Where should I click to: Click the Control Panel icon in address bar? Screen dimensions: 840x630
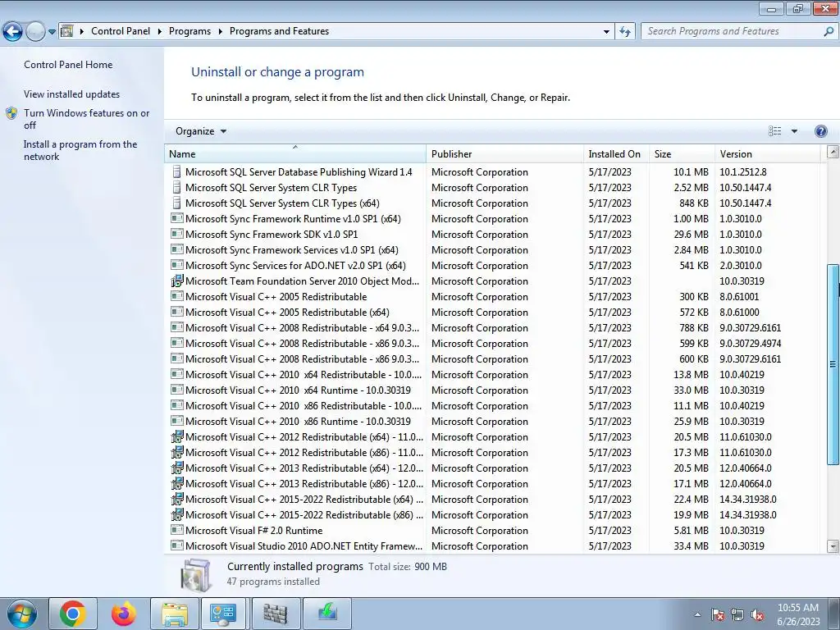pyautogui.click(x=67, y=31)
